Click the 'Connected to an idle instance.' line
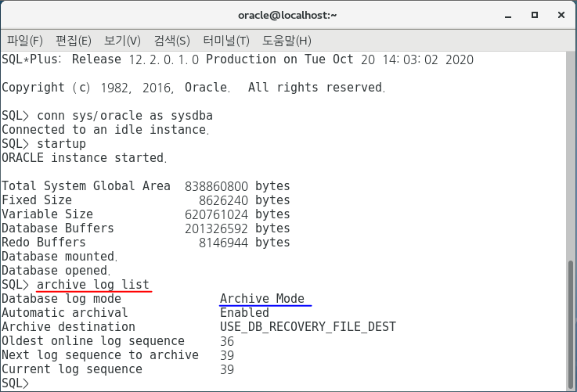This screenshot has height=392, width=577. [105, 129]
